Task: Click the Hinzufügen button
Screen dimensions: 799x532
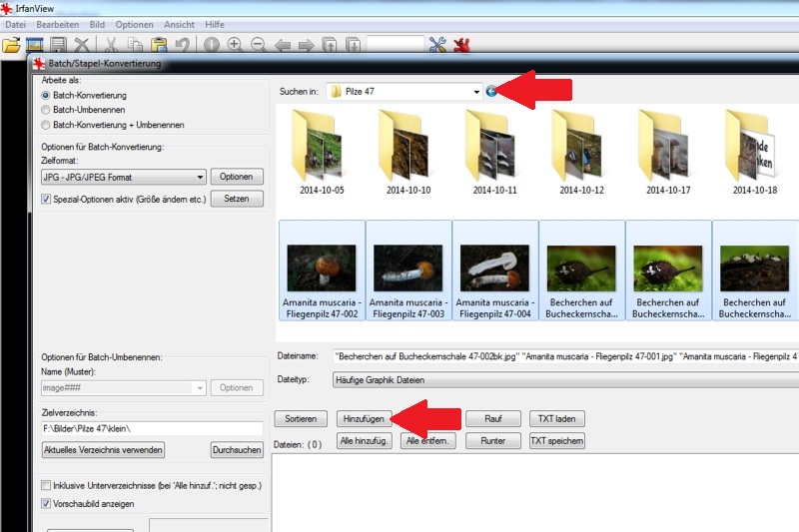Action: tap(364, 419)
